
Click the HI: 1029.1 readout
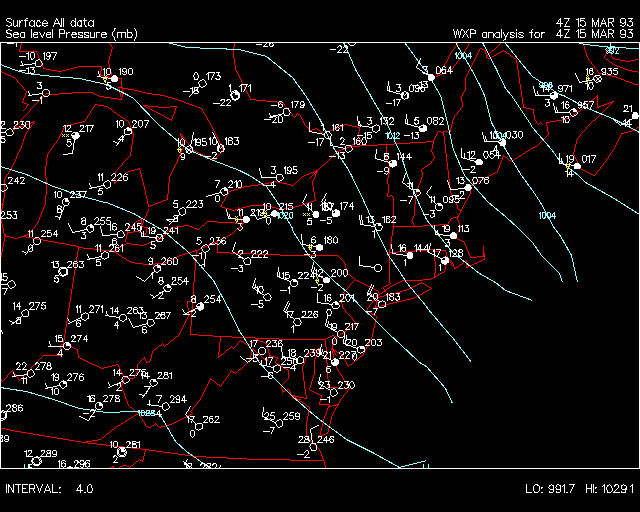[x=608, y=488]
